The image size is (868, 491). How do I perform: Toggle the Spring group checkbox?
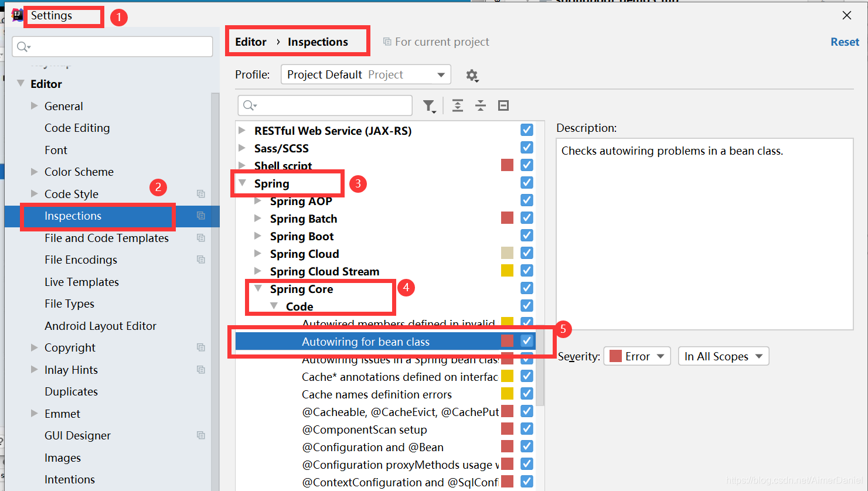[527, 183]
